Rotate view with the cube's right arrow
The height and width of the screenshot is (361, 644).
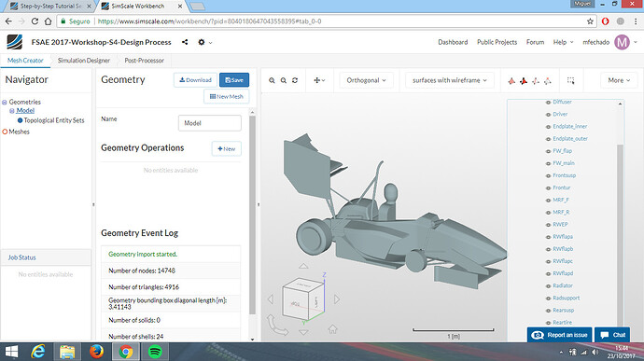coord(337,299)
